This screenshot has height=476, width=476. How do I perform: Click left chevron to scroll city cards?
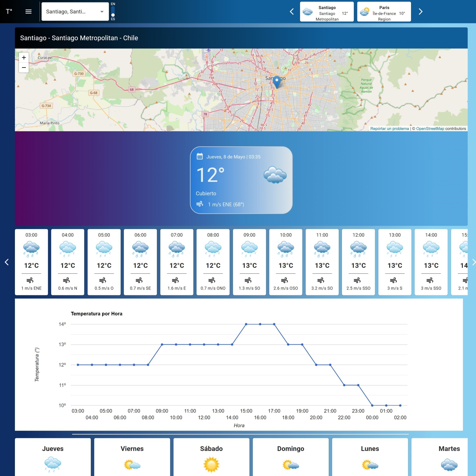point(292,11)
